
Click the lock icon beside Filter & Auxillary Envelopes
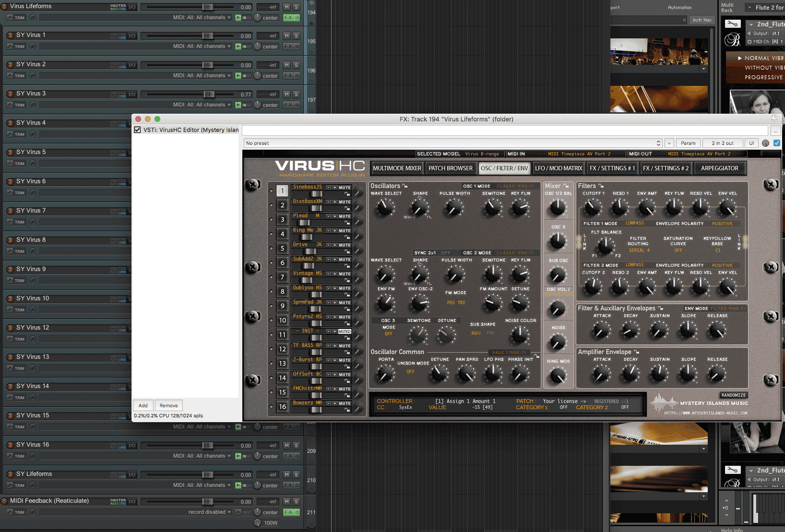(x=660, y=308)
